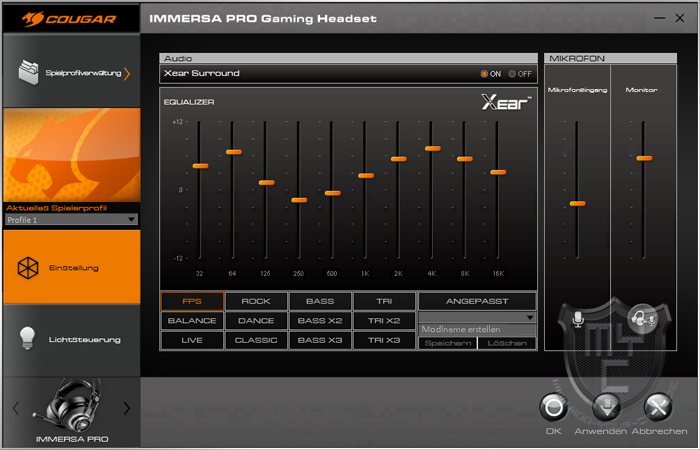Click the 64 Hz equalizer slider handle
This screenshot has height=450, width=700.
233,152
